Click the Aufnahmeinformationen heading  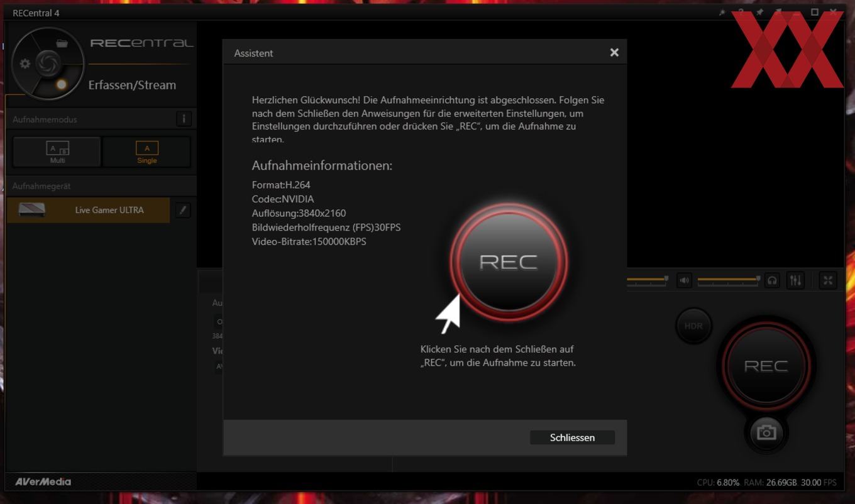point(322,166)
